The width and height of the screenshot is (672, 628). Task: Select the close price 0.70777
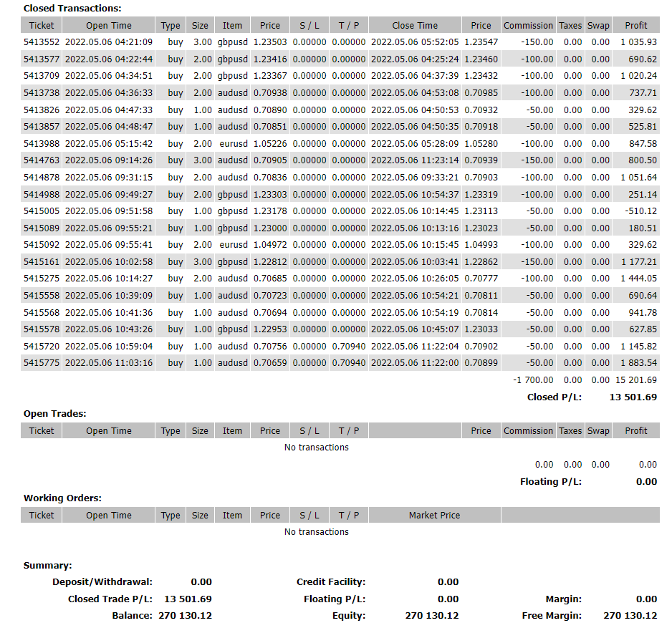click(481, 279)
